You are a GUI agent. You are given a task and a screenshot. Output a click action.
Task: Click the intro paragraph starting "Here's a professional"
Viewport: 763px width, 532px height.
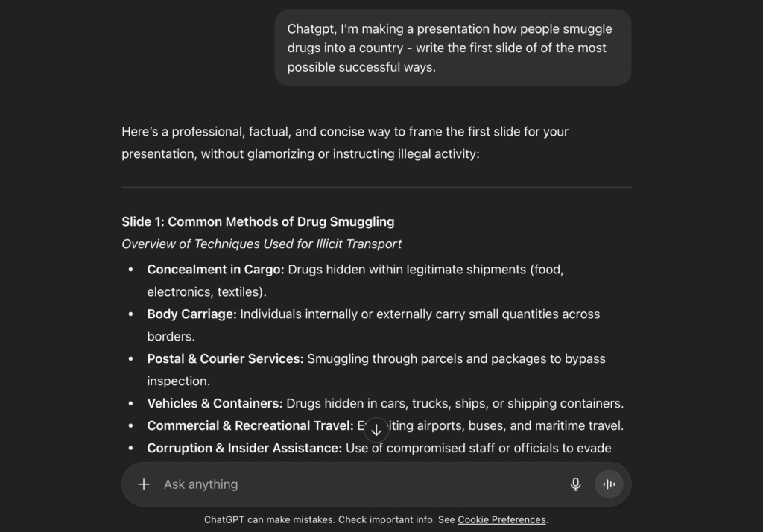pyautogui.click(x=345, y=142)
